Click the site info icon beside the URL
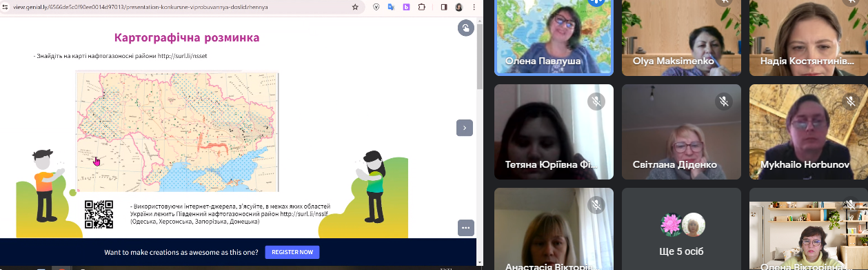868x270 pixels. coord(6,7)
